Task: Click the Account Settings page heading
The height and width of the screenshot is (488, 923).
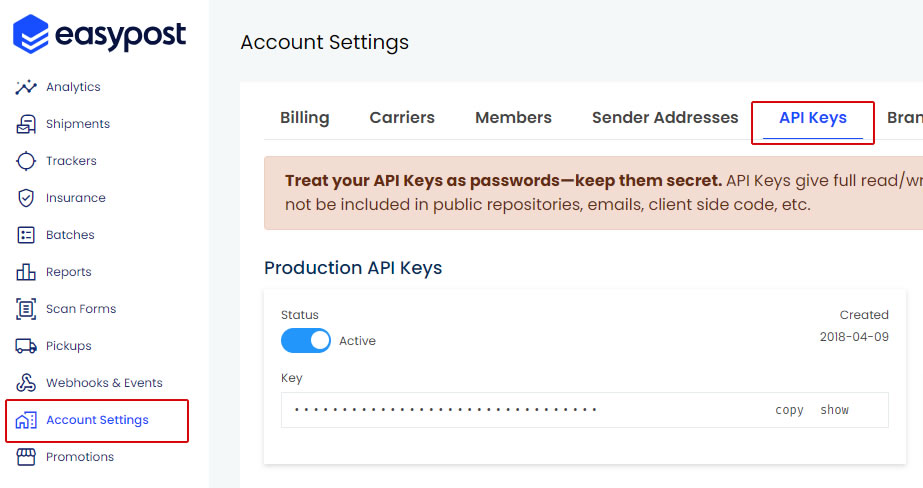Action: (x=324, y=42)
